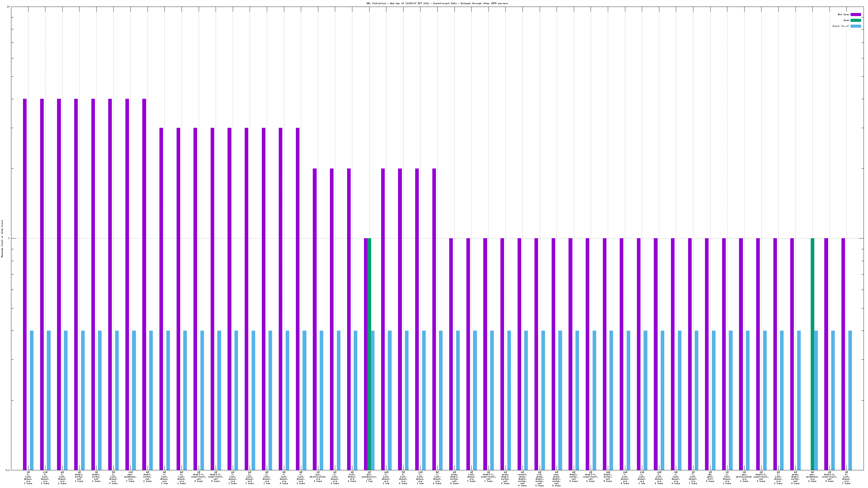
Task: Click the recent.spam.dnsbl.sorbs.net axis label
Action: tap(522, 479)
